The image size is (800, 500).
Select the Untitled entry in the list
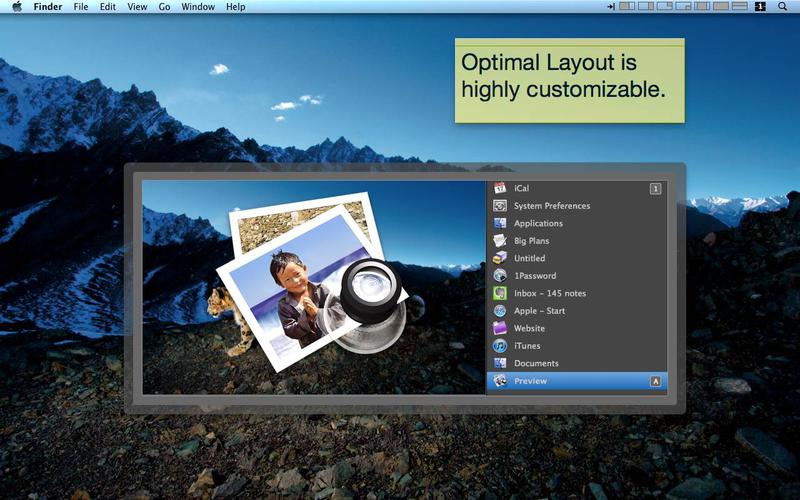coord(529,258)
